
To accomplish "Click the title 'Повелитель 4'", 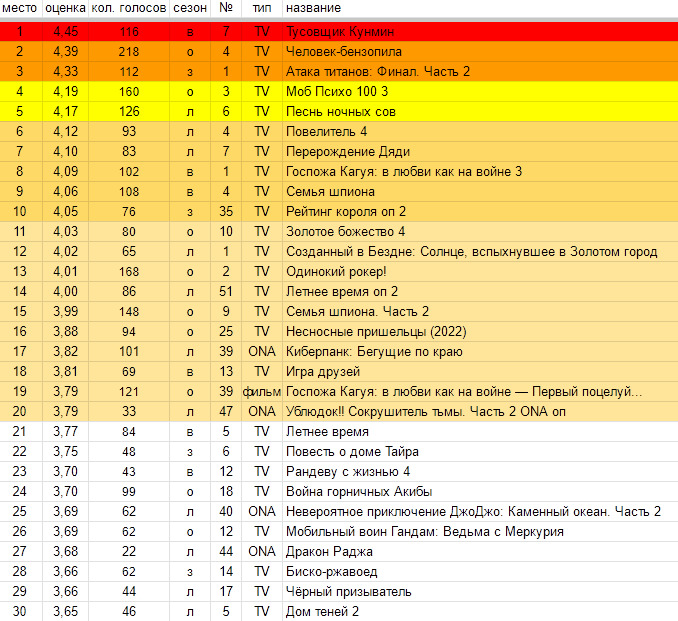I will pyautogui.click(x=326, y=131).
